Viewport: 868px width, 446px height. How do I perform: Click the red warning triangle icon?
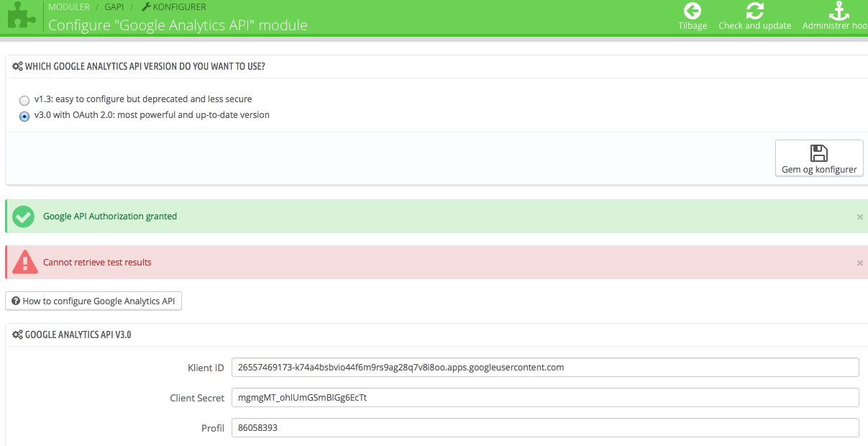24,262
